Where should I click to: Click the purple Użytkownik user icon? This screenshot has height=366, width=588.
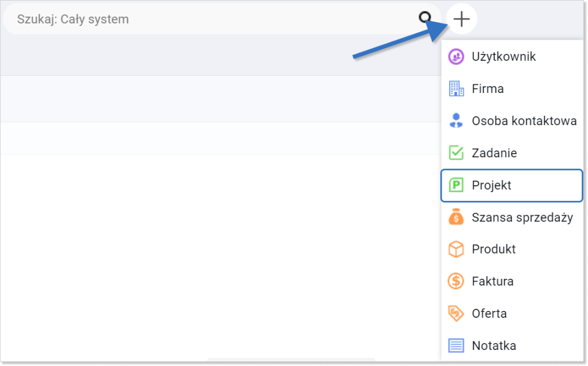pyautogui.click(x=456, y=57)
